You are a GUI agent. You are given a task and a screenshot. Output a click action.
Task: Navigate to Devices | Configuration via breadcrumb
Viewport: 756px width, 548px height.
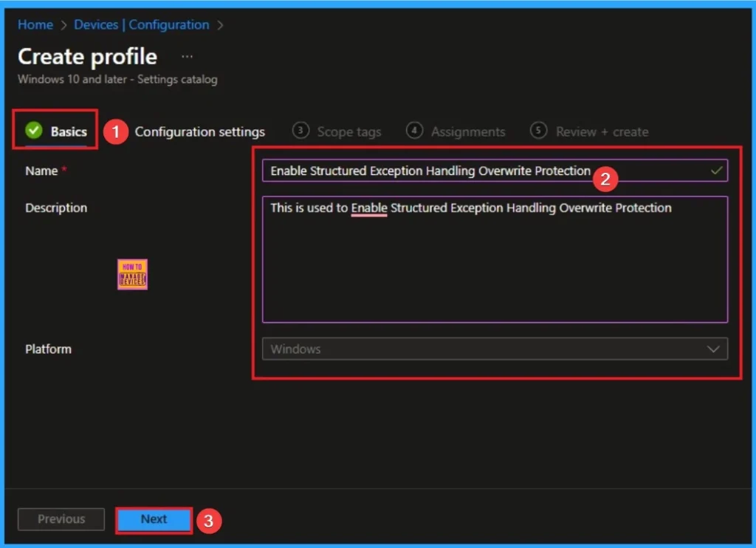141,24
